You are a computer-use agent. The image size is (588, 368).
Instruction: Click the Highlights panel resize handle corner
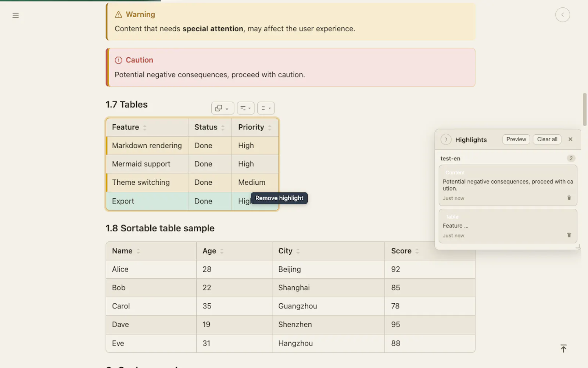578,247
